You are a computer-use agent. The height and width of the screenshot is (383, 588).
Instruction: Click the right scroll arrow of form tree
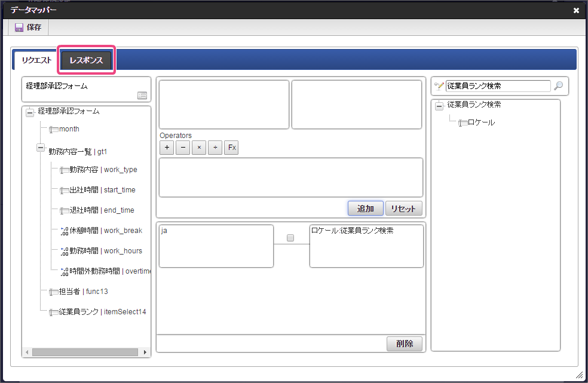[145, 353]
